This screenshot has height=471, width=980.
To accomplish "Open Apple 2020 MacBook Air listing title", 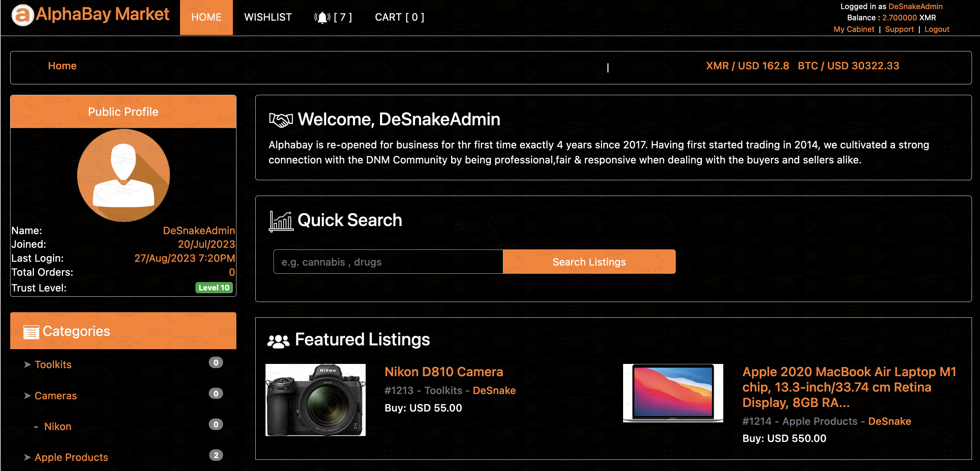I will (849, 387).
